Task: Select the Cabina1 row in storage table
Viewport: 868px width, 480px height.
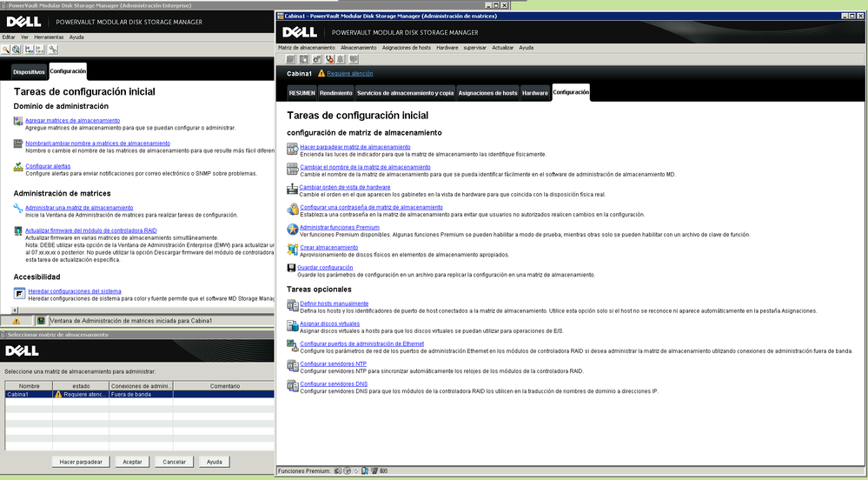Action: 140,395
